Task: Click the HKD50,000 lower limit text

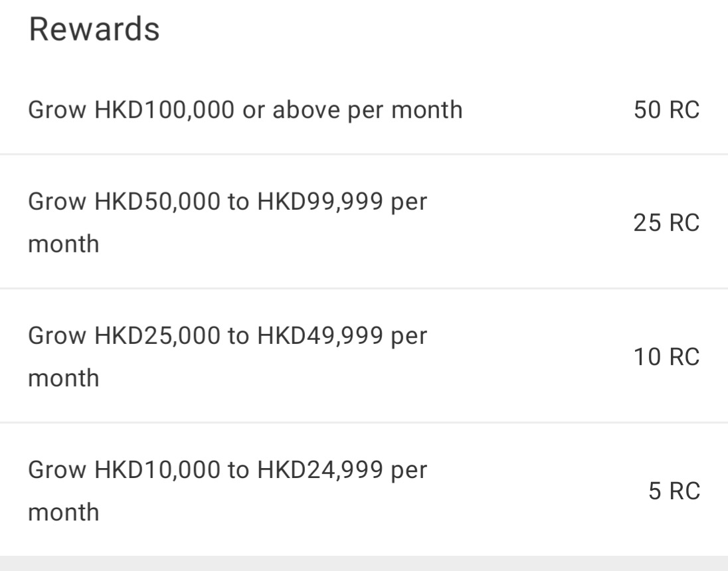Action: pos(157,203)
